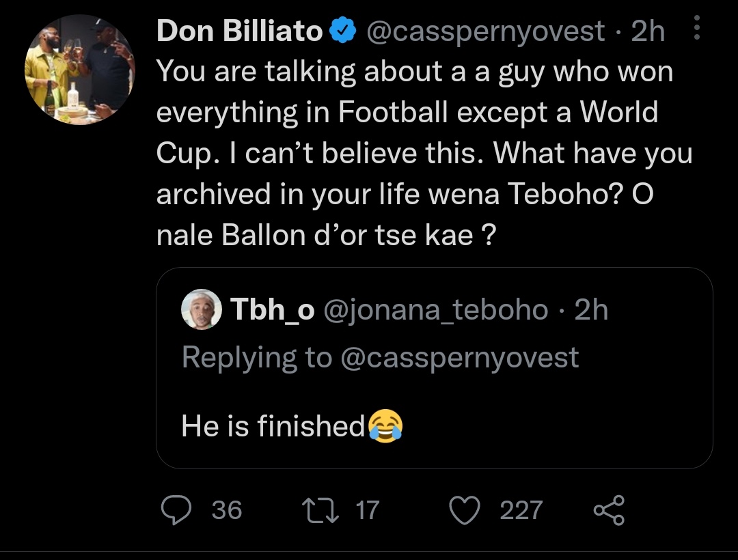This screenshot has width=738, height=560.
Task: Click the Tbh_o display name
Action: click(272, 309)
